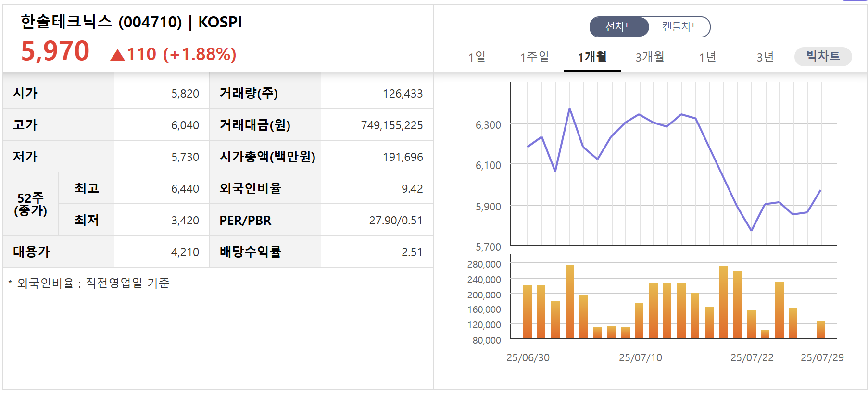
Task: Click the 대용가 row label
Action: pos(31,252)
